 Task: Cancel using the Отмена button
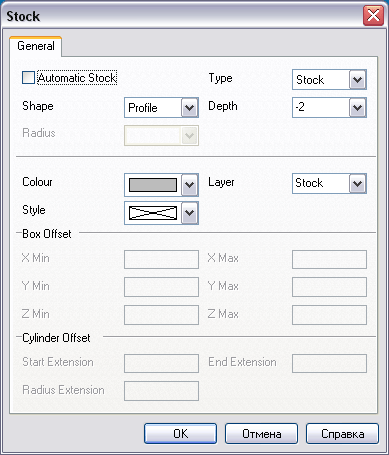(x=261, y=434)
